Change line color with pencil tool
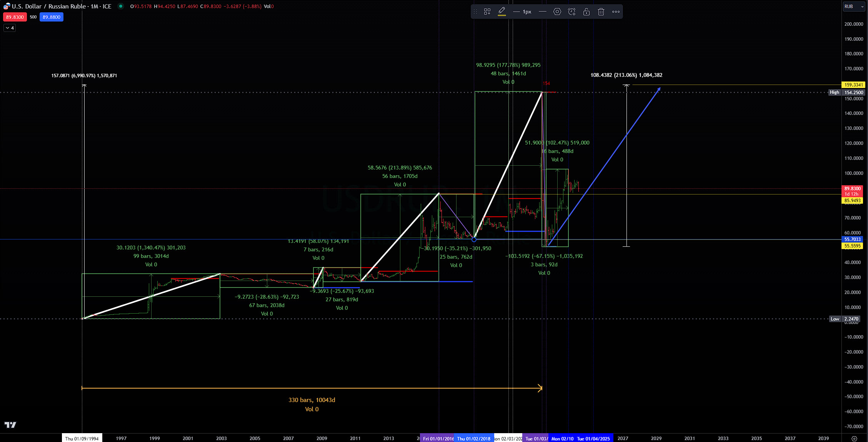The image size is (868, 442). [502, 12]
